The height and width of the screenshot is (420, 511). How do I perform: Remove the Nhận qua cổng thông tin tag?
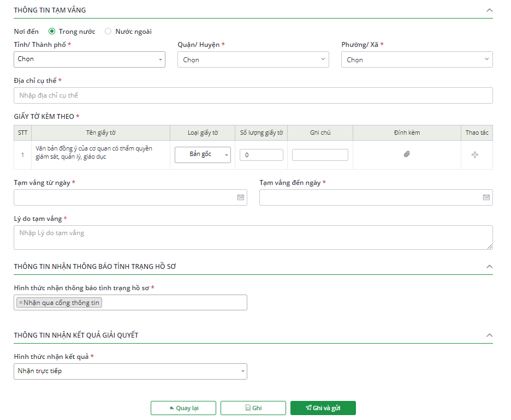[x=21, y=303]
